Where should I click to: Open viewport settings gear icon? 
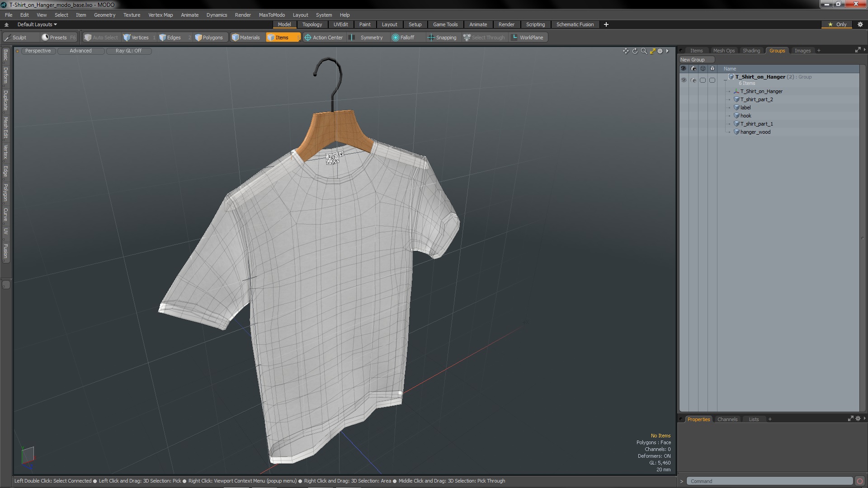tap(660, 51)
